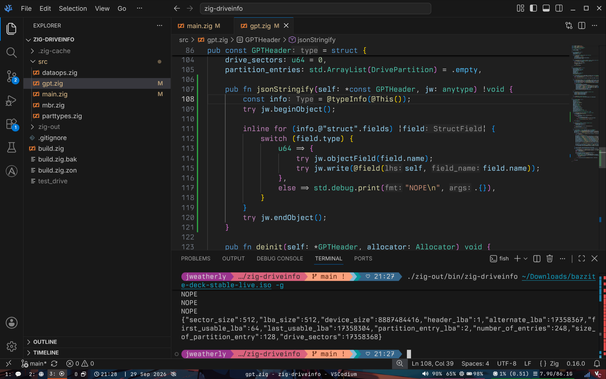The image size is (606, 379).
Task: Open notifications bell in status bar
Action: [x=597, y=364]
